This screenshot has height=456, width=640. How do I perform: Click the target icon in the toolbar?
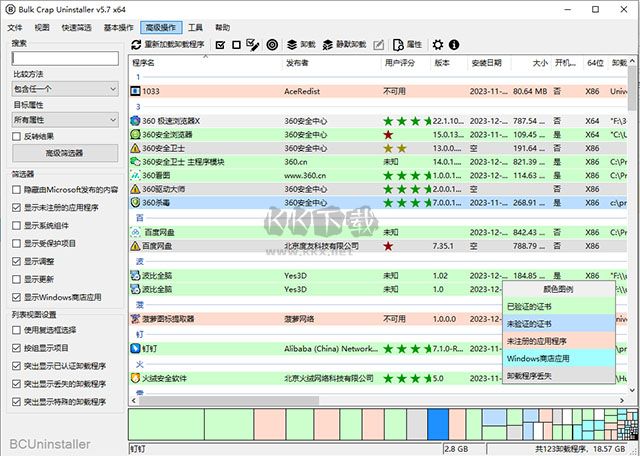(272, 45)
